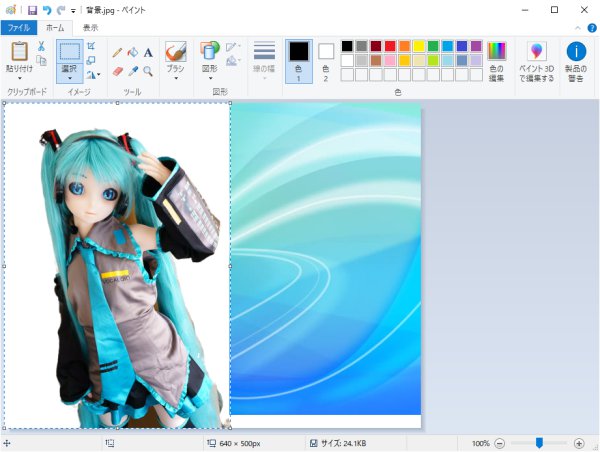Click the zoom in plus button
This screenshot has height=452, width=600.
tap(579, 444)
